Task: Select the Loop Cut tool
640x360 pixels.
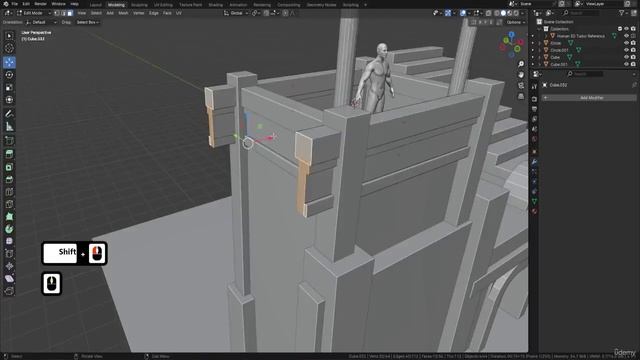Action: [9, 192]
